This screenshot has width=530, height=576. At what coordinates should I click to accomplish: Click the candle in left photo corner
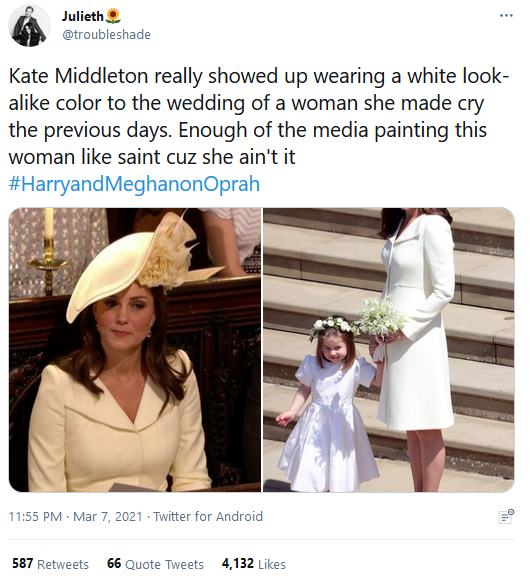(48, 224)
